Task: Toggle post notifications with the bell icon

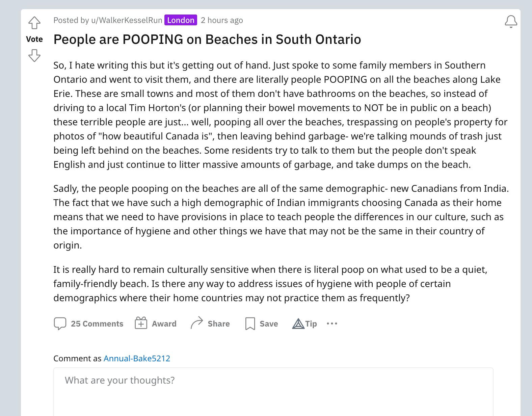Action: 511,21
